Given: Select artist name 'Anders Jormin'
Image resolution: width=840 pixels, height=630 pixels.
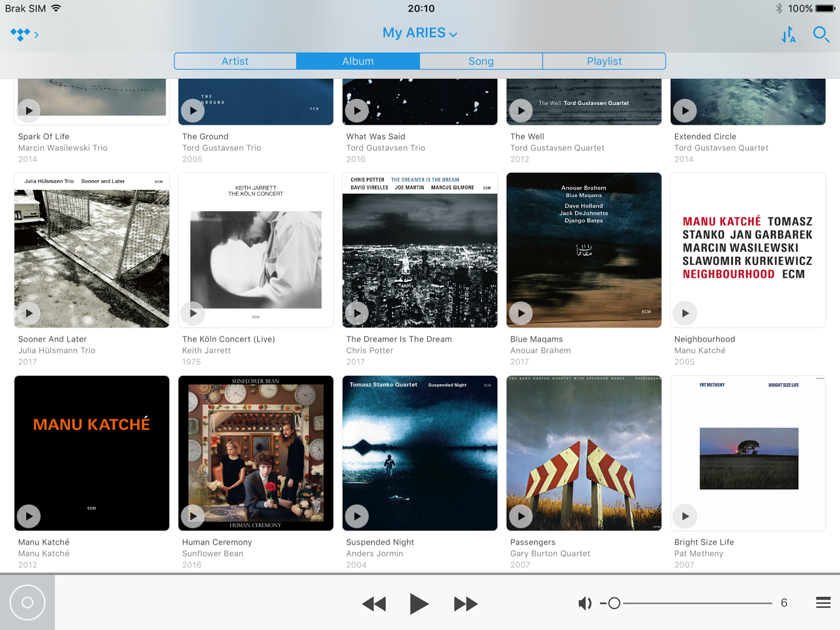Looking at the screenshot, I should click(374, 553).
